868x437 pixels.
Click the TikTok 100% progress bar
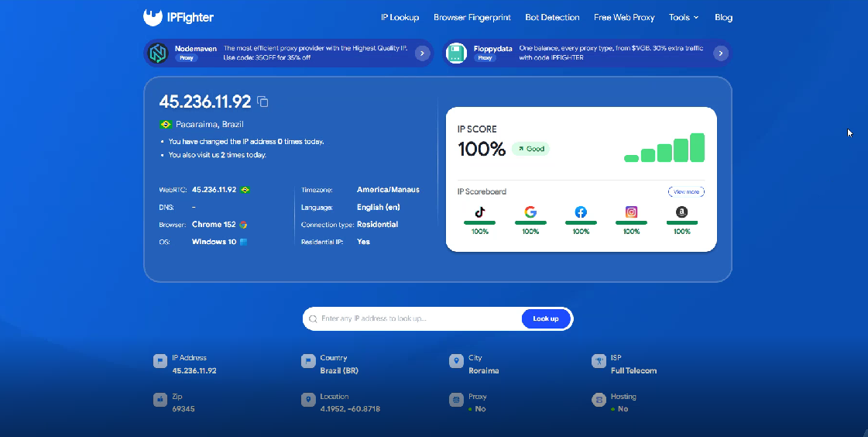(x=480, y=222)
